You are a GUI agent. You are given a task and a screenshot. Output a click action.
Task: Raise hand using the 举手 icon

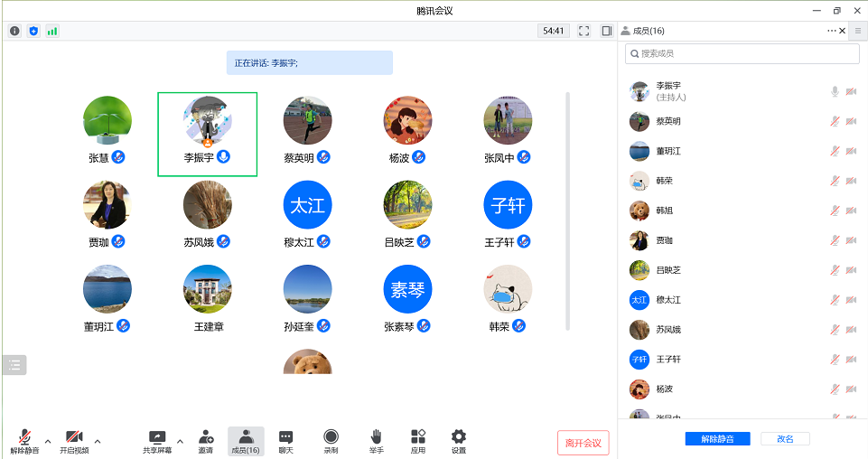pos(376,441)
